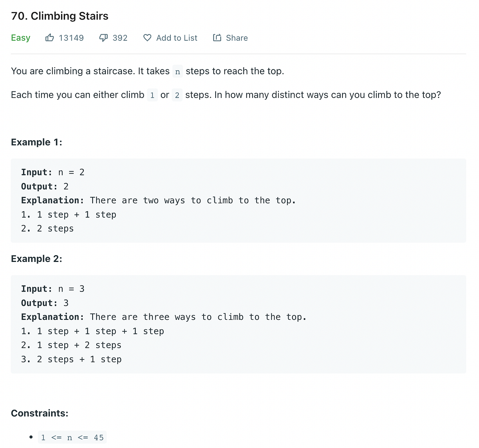Image resolution: width=479 pixels, height=448 pixels.
Task: Click the Input line in Example 1
Action: [x=52, y=172]
